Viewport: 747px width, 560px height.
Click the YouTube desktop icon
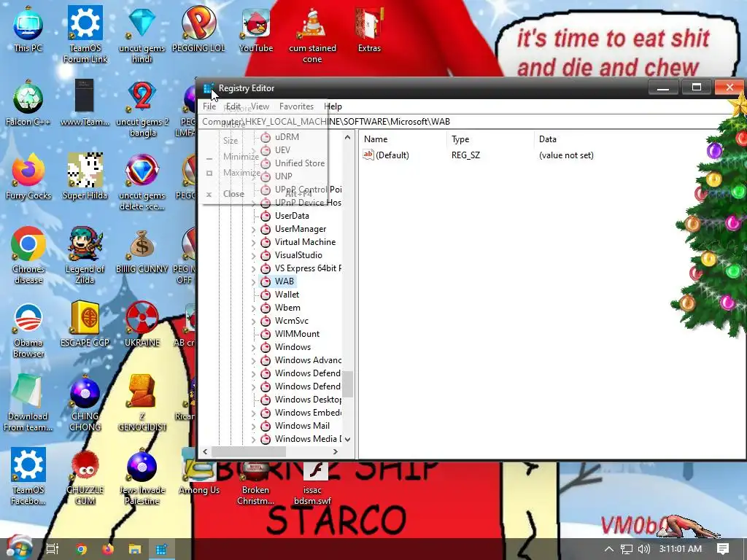[x=256, y=29]
